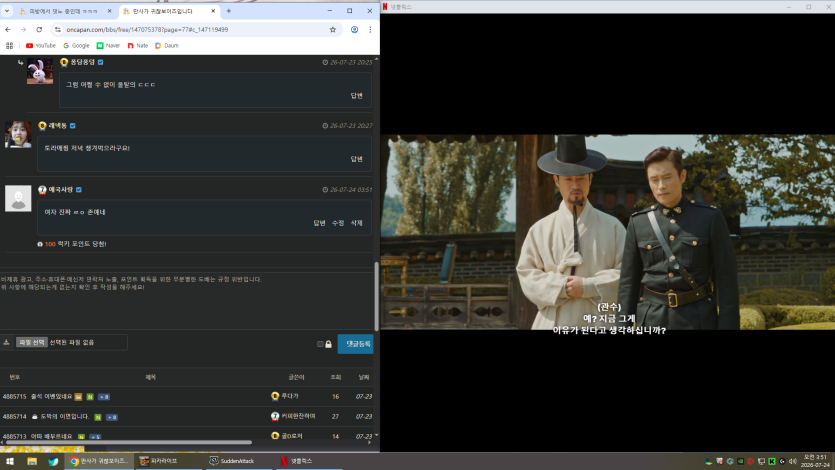Open the Chrome three-dot menu
835x470 pixels.
370,30
